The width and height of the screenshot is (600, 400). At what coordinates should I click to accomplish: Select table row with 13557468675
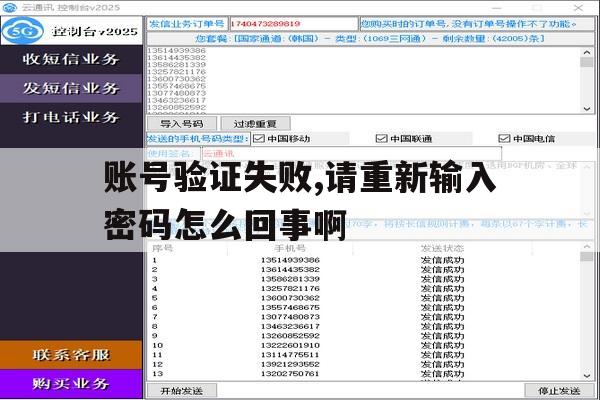point(364,308)
